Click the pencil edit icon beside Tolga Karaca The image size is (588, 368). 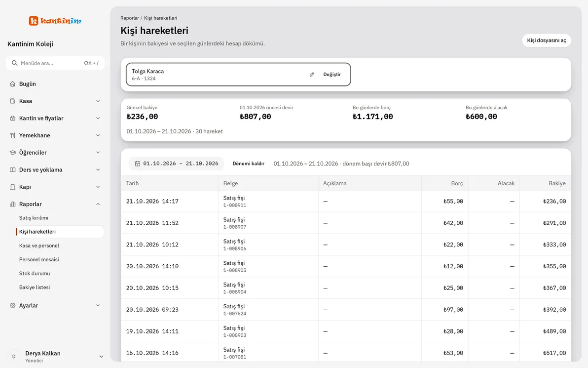click(312, 75)
